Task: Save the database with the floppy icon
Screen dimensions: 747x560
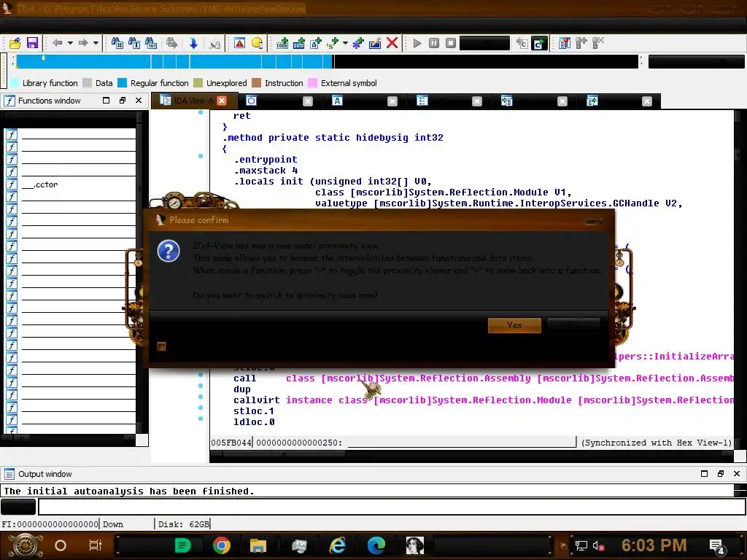Action: click(32, 43)
